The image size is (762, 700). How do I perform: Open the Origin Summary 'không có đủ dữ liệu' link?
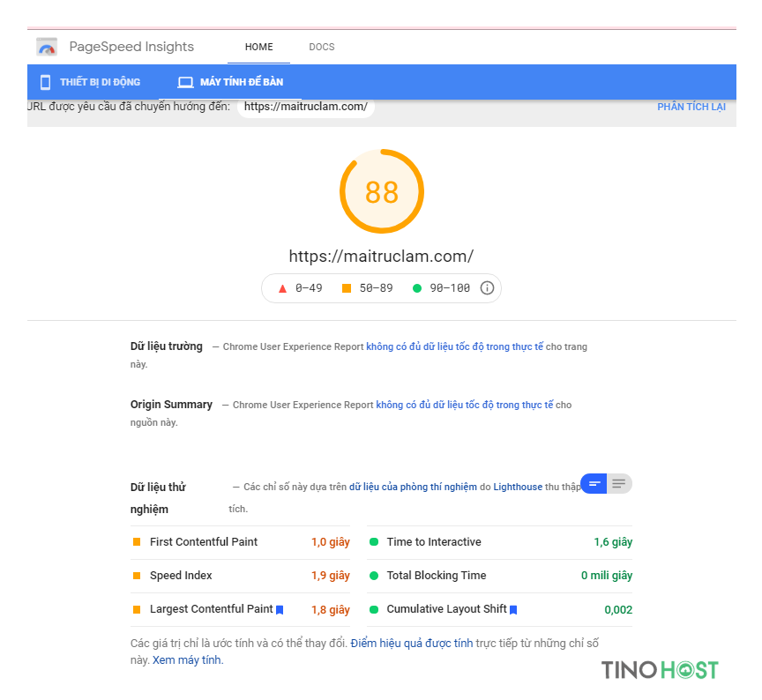[464, 406]
